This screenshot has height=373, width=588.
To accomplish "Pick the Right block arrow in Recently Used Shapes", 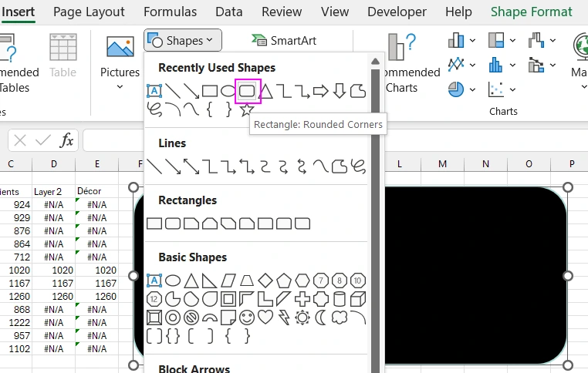I will (x=321, y=91).
